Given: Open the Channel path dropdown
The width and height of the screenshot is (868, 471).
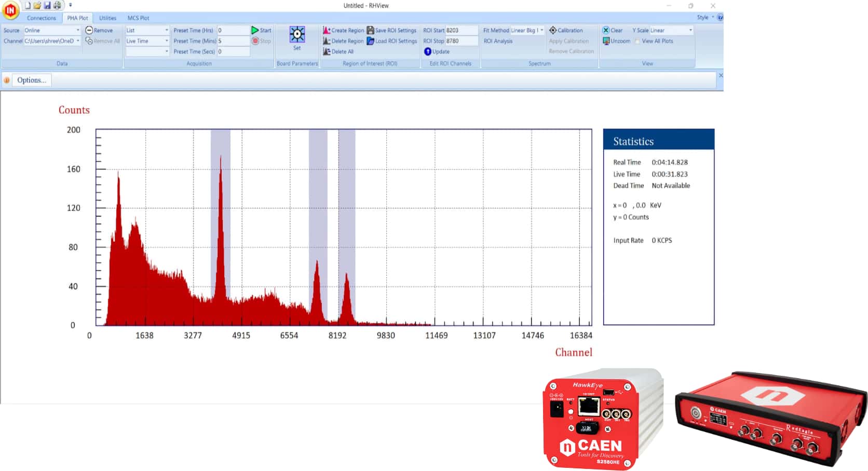Looking at the screenshot, I should point(52,41).
